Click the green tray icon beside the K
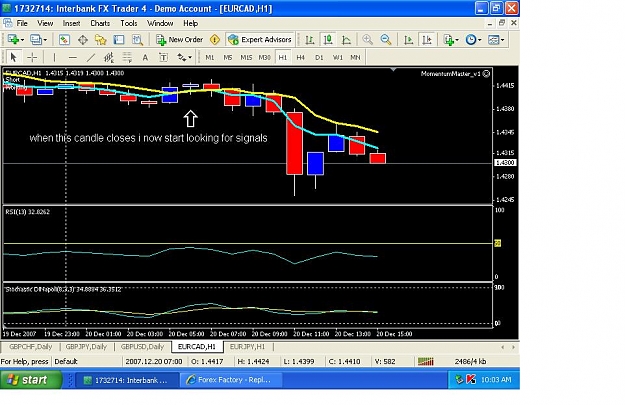The width and height of the screenshot is (625, 405). [459, 379]
